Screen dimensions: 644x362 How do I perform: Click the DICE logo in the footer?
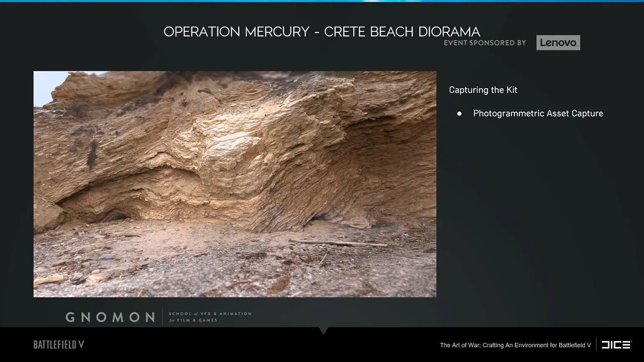coord(616,345)
